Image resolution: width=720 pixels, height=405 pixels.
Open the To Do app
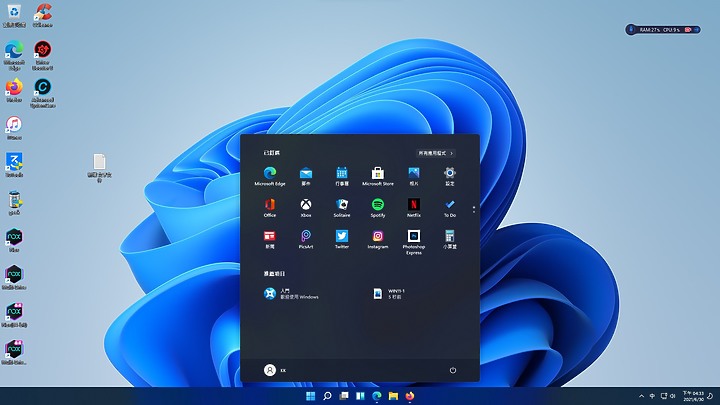coord(450,208)
